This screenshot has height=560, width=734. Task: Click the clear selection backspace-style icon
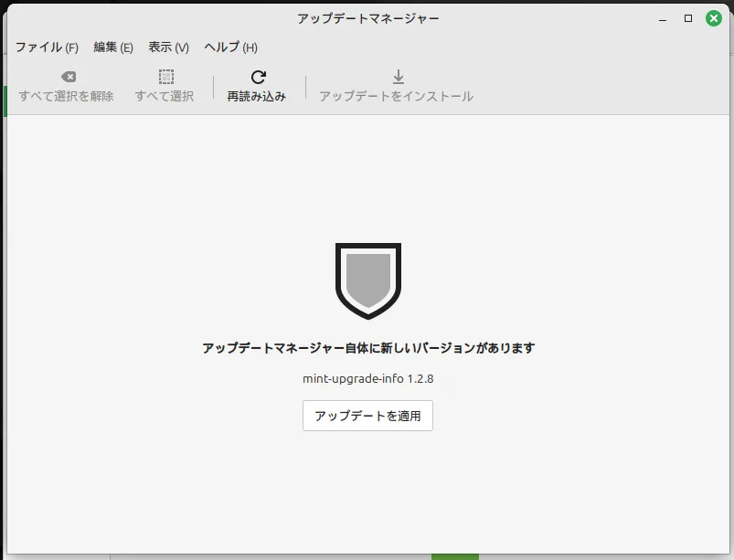(68, 78)
